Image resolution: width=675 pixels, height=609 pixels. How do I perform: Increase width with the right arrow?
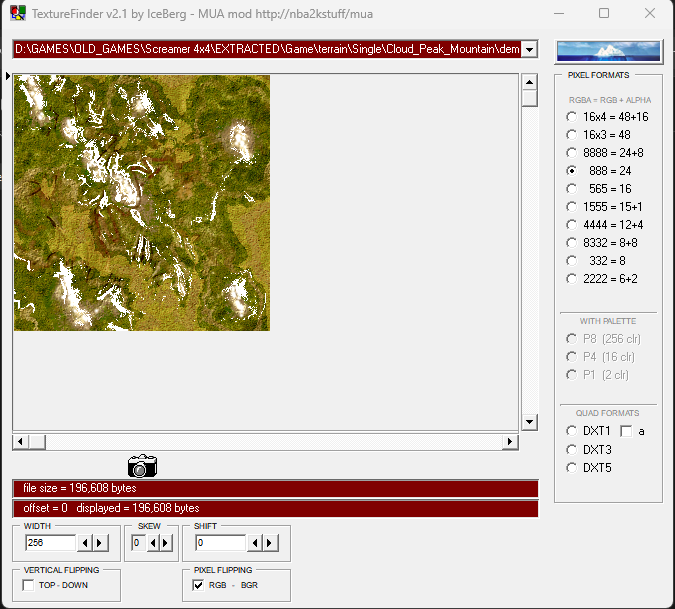point(100,543)
